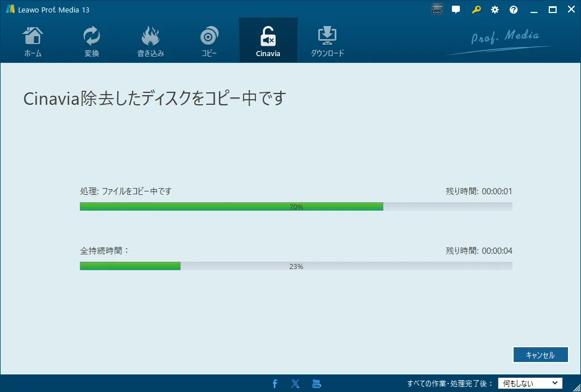The height and width of the screenshot is (392, 581).
Task: Open the 書き込み (Burn) module
Action: click(151, 40)
